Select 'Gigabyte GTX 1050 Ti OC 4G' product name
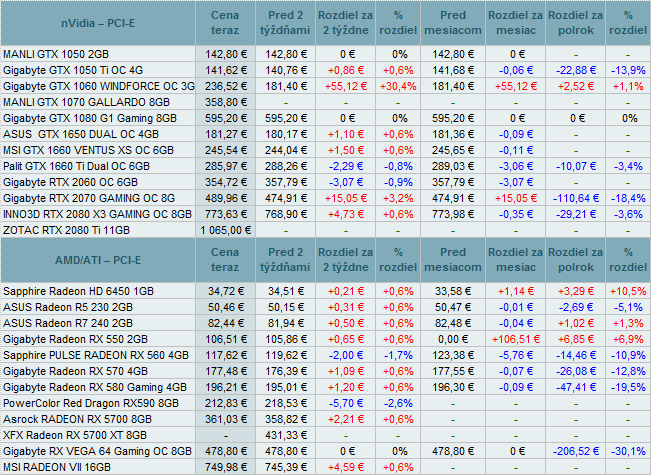The image size is (651, 475). [73, 70]
